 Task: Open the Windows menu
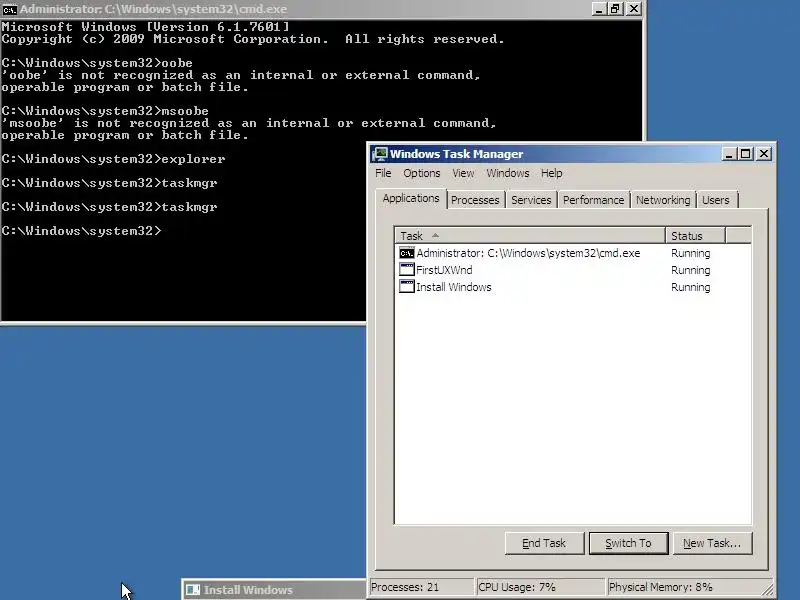click(508, 173)
